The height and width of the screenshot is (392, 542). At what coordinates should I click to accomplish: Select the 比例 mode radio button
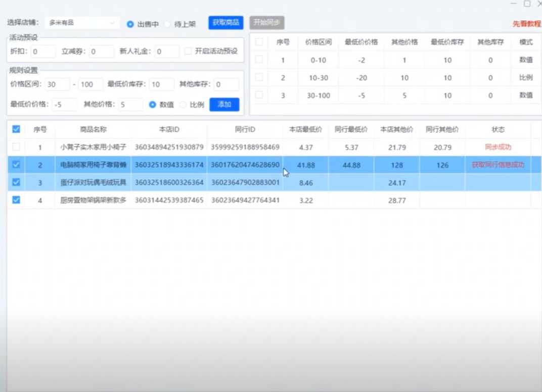(x=183, y=105)
